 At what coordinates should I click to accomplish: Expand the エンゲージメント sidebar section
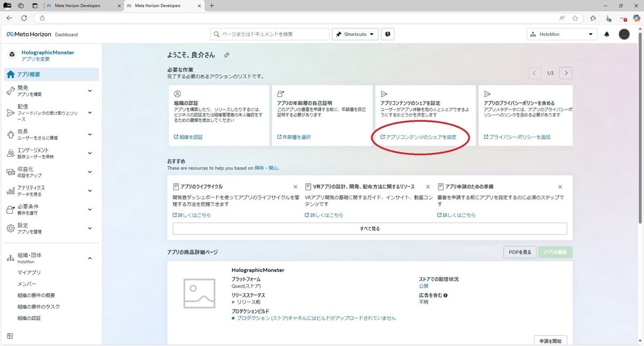coord(90,153)
